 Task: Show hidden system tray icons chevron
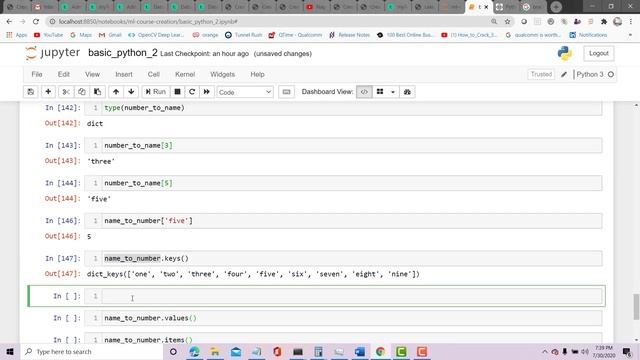click(x=545, y=351)
